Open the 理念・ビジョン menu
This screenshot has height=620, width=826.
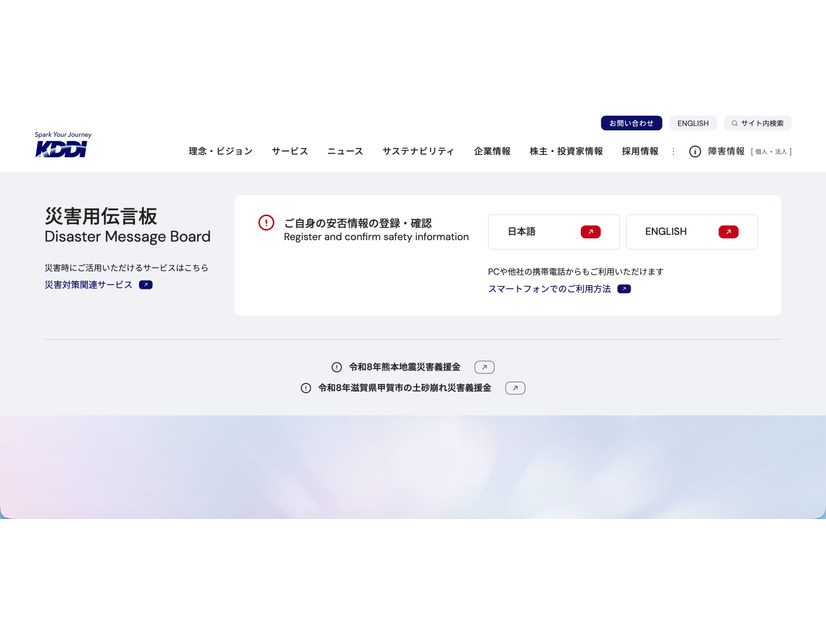click(221, 151)
